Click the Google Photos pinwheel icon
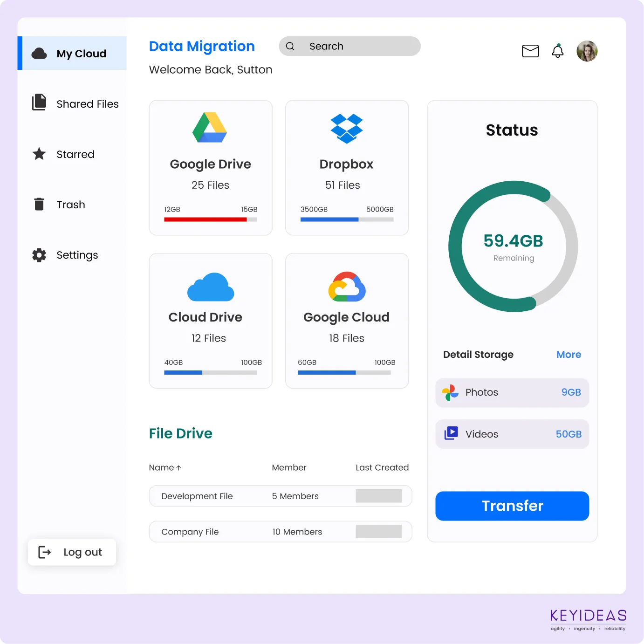The image size is (644, 644). (x=450, y=393)
